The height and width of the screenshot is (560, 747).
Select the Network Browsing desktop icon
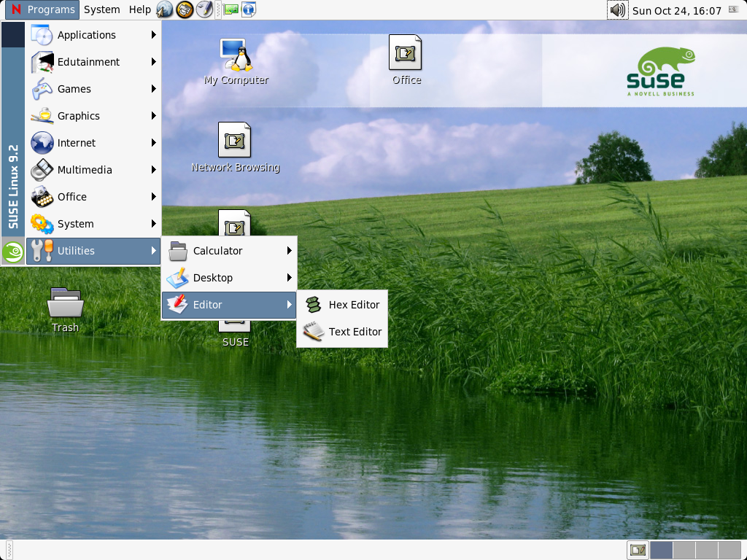235,147
